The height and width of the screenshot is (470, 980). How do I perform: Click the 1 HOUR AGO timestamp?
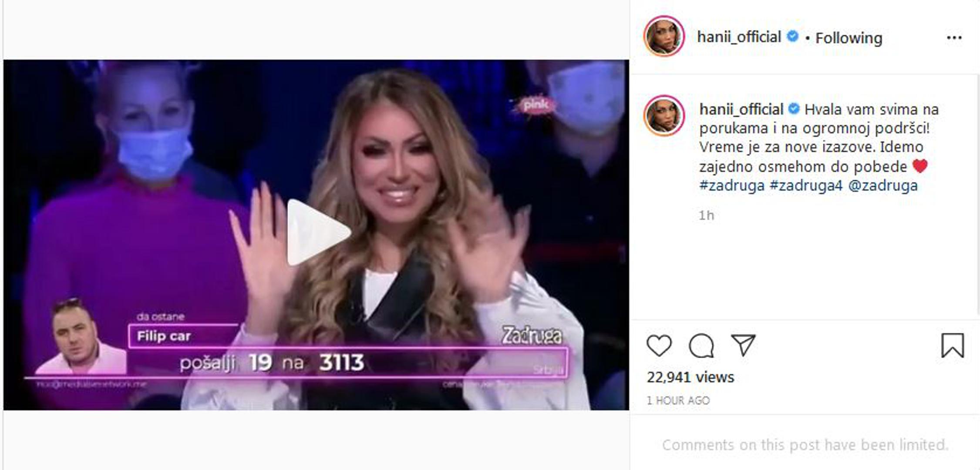click(678, 400)
